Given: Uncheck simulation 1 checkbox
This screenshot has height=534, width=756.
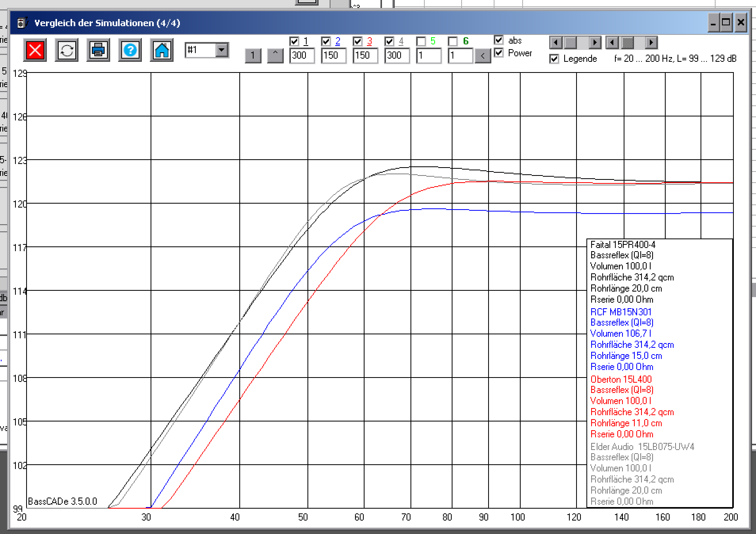Looking at the screenshot, I should [x=294, y=41].
